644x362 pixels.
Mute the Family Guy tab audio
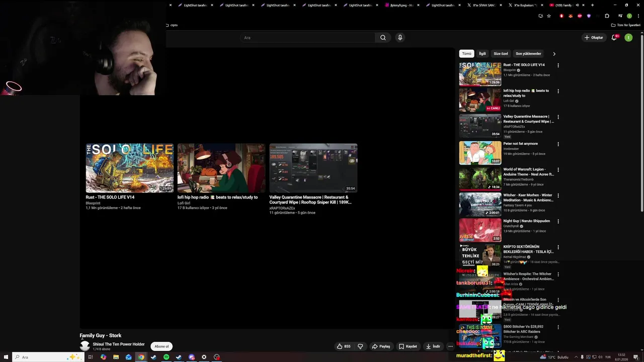(578, 5)
